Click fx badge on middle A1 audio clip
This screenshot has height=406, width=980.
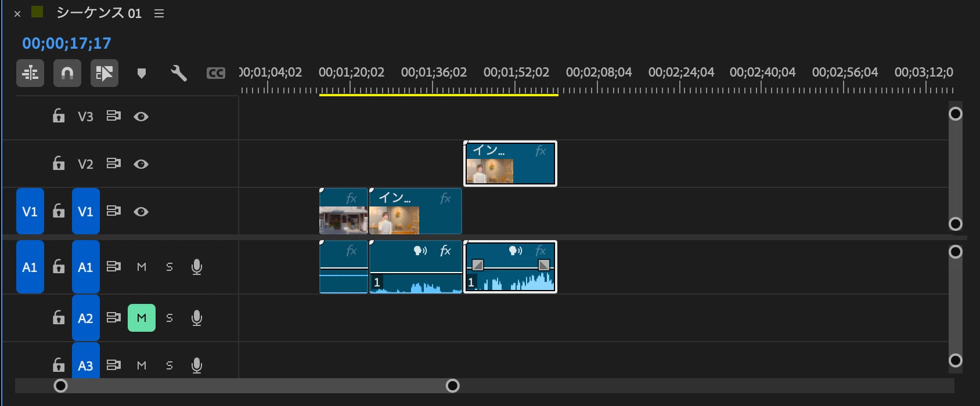445,251
